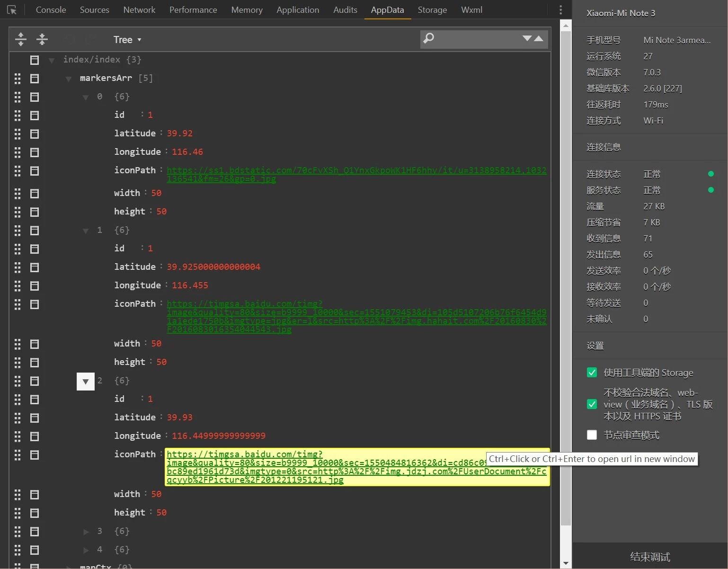Click drag handle of longitude 116.44999999999999 row
The width and height of the screenshot is (728, 569).
(18, 436)
